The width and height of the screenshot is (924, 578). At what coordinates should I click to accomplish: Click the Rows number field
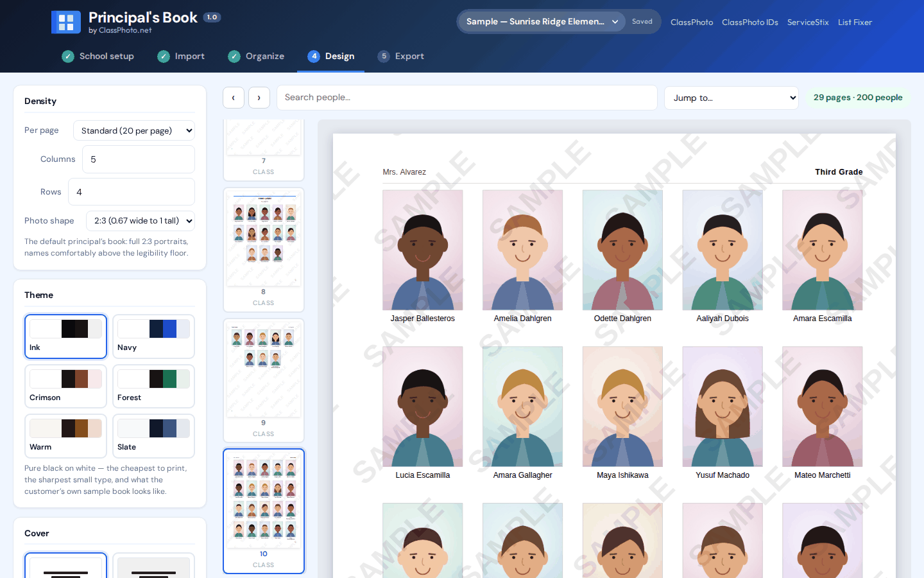(x=132, y=192)
